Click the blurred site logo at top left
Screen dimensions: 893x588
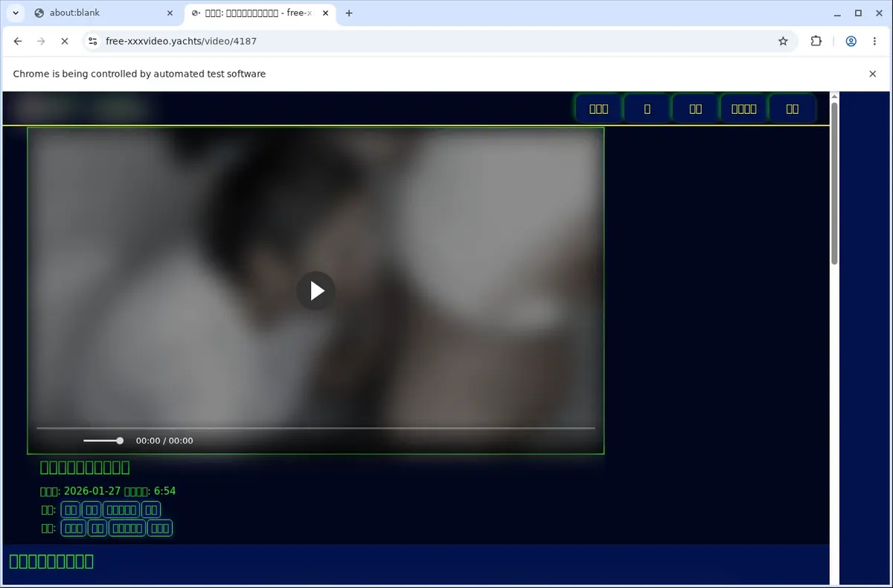pyautogui.click(x=80, y=109)
